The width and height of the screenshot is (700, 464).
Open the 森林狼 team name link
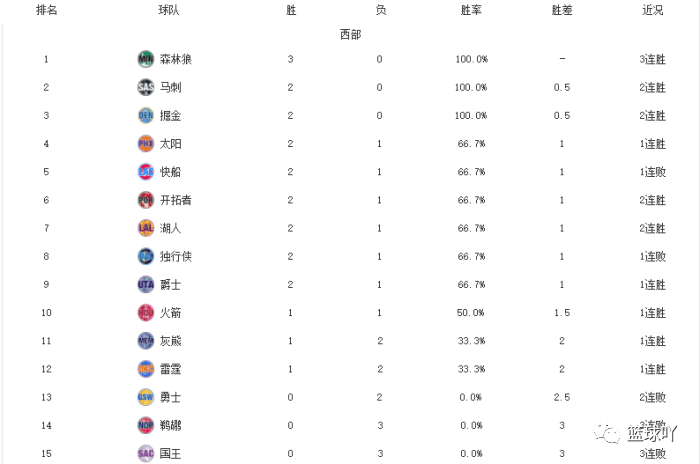pos(176,59)
